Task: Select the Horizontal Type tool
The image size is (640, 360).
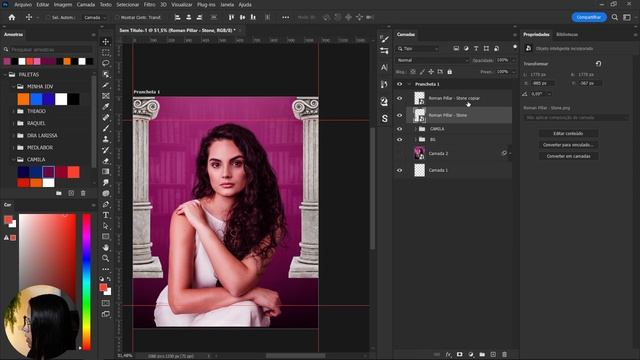Action: pyautogui.click(x=106, y=215)
